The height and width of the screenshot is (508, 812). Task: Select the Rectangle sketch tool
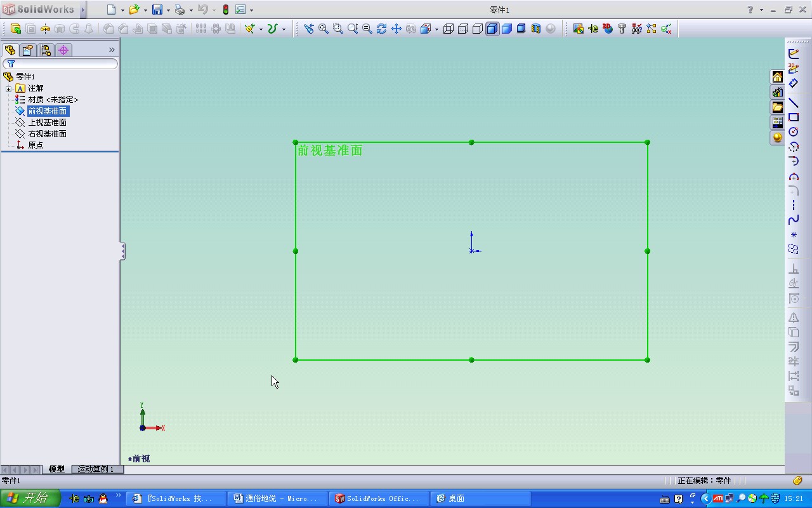tap(794, 117)
